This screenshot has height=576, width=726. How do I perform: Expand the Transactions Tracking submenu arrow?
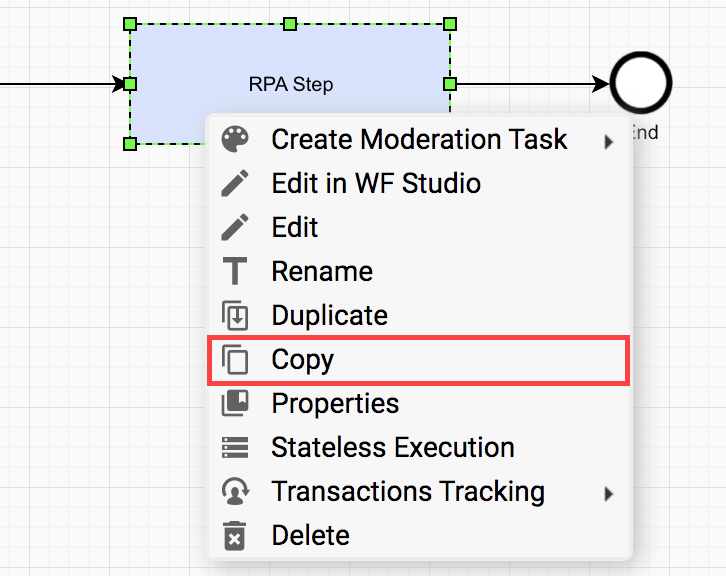coord(609,494)
